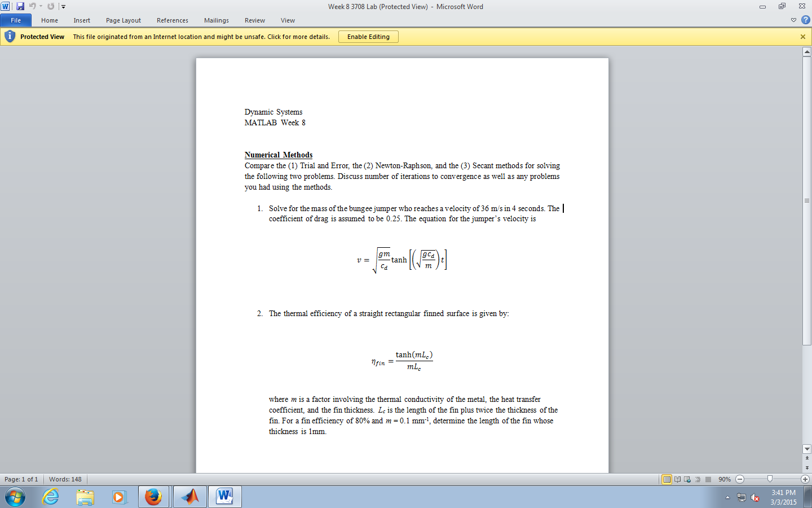Screen dimensions: 812x508
Task: Open the File menu
Action: (16, 20)
